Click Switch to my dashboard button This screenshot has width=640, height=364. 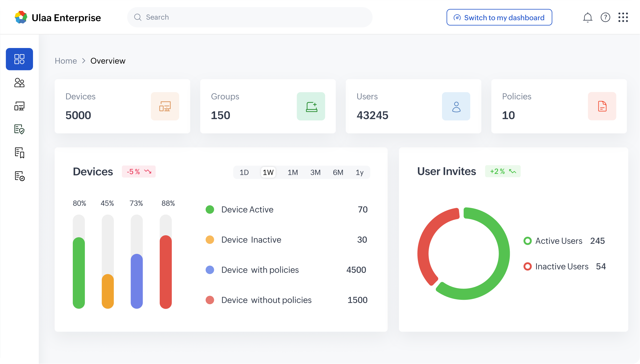pos(499,17)
